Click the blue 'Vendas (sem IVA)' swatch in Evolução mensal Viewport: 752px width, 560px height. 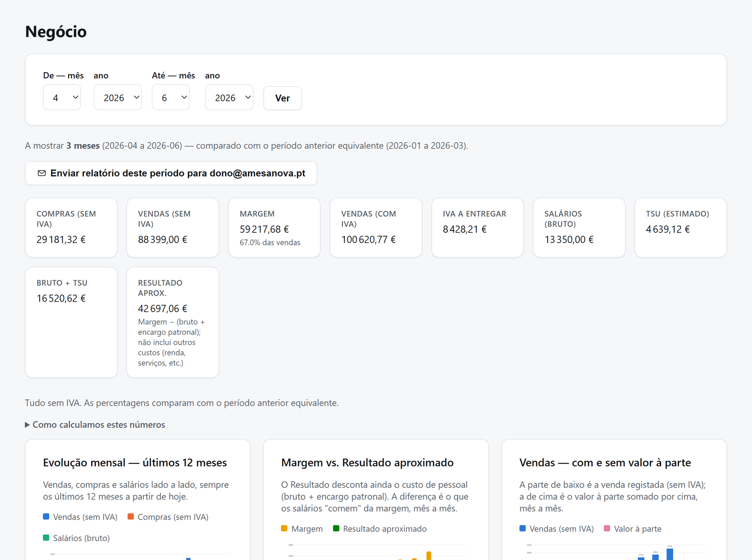pos(46,516)
